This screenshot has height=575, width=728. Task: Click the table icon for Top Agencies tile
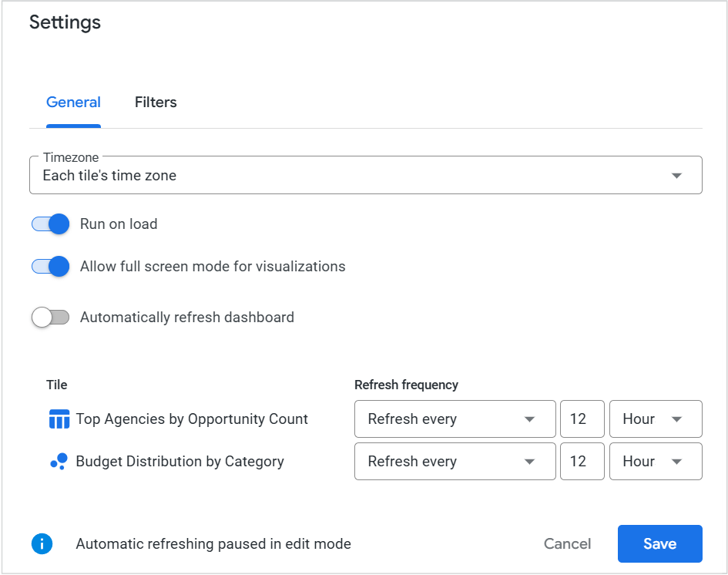[x=59, y=419]
